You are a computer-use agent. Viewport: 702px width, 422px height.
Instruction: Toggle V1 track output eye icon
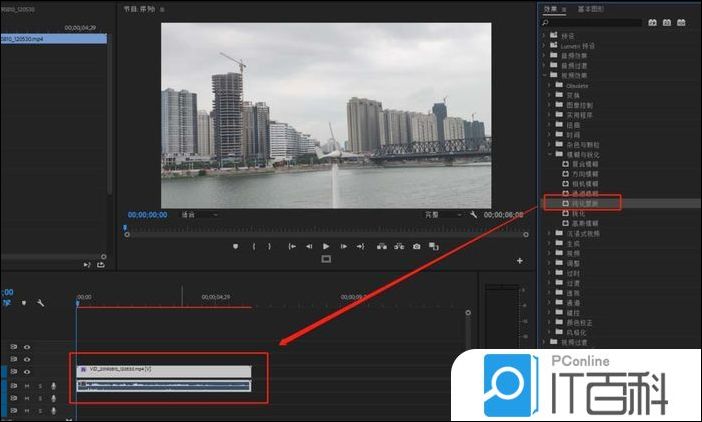click(27, 371)
